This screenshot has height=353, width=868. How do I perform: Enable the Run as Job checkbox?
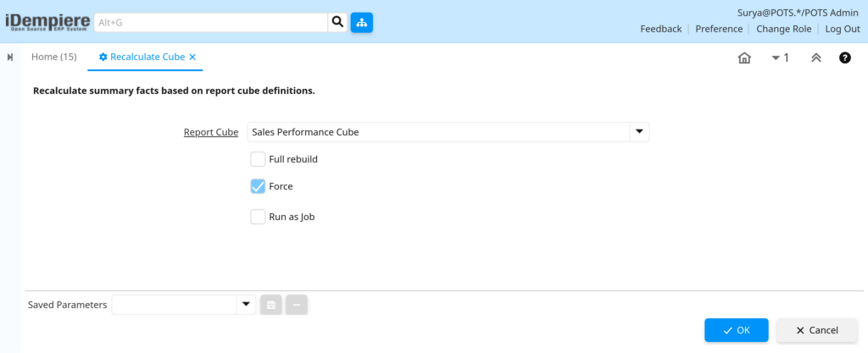pyautogui.click(x=258, y=217)
